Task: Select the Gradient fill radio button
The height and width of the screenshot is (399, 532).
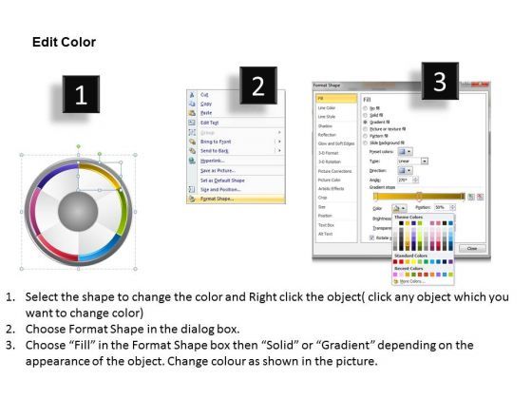Action: coord(366,123)
